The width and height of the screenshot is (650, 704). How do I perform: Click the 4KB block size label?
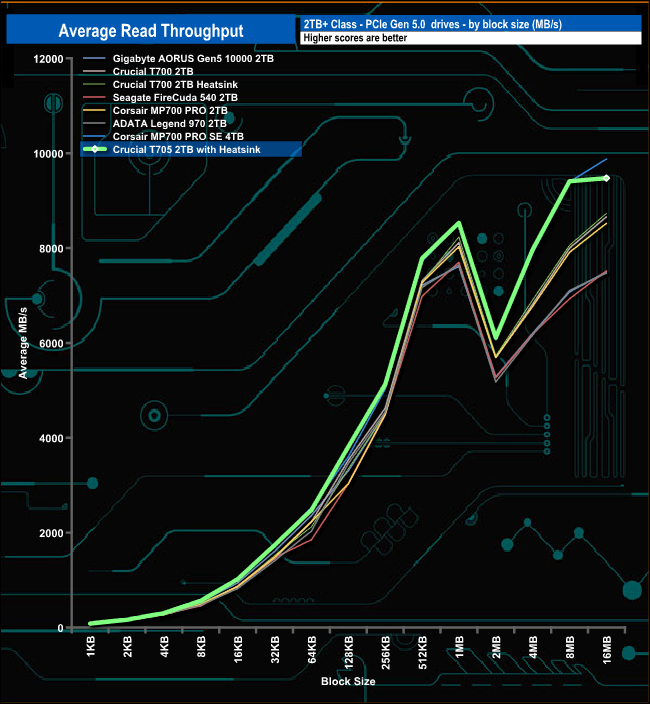pyautogui.click(x=164, y=647)
